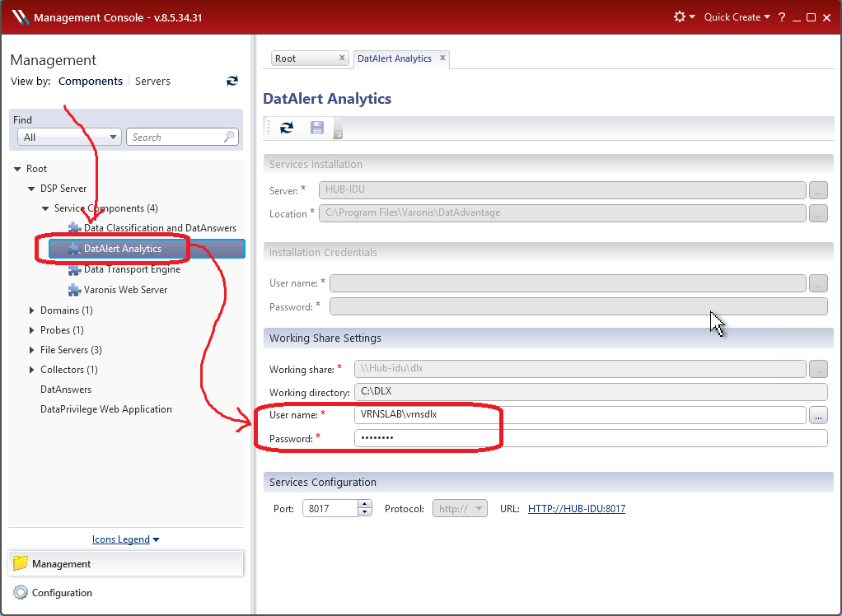Viewport: 842px width, 616px height.
Task: Collapse the Root tree node
Action: [17, 169]
